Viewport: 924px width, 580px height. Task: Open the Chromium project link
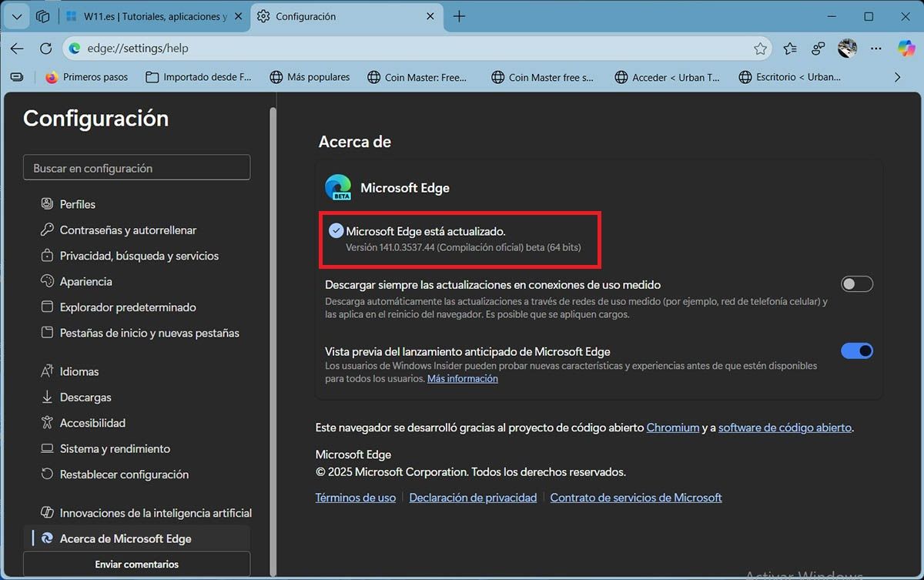click(x=672, y=427)
